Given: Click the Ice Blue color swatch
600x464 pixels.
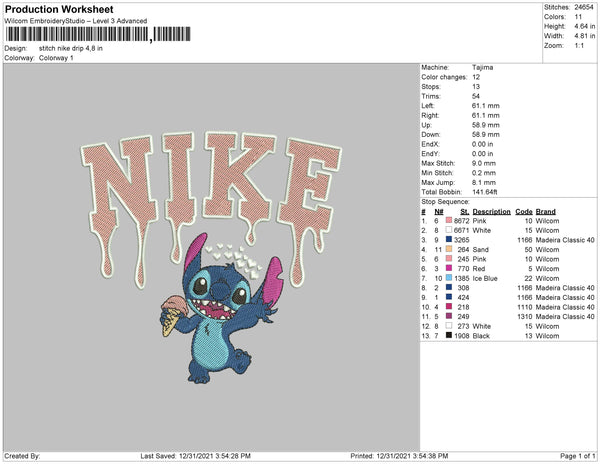Looking at the screenshot, I should (449, 278).
